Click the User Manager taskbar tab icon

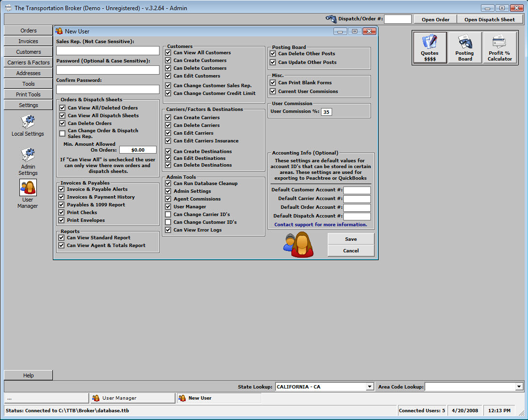[96, 398]
